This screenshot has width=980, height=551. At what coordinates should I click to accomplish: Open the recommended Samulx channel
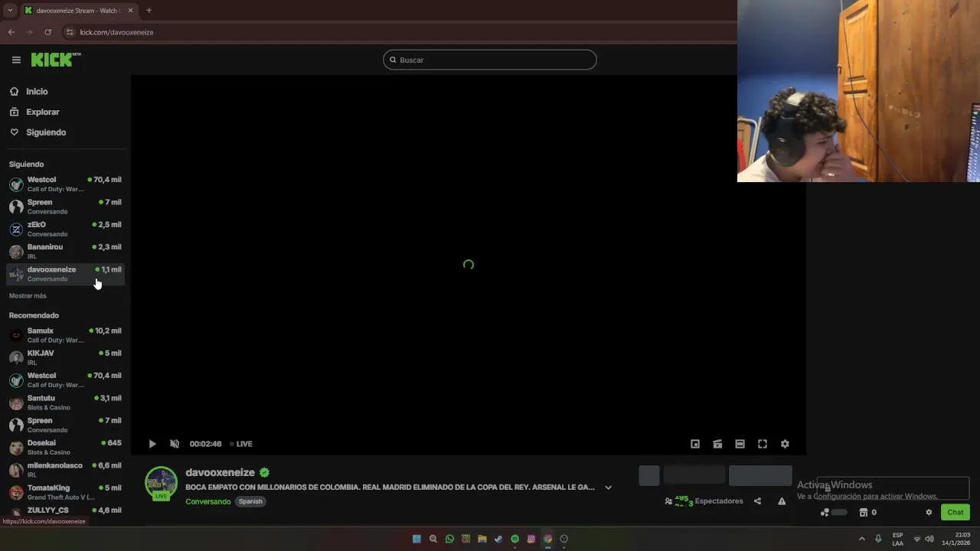65,335
